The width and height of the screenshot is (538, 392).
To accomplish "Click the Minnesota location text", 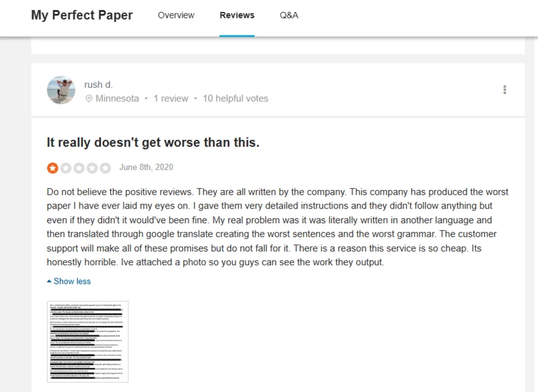I will (x=117, y=99).
